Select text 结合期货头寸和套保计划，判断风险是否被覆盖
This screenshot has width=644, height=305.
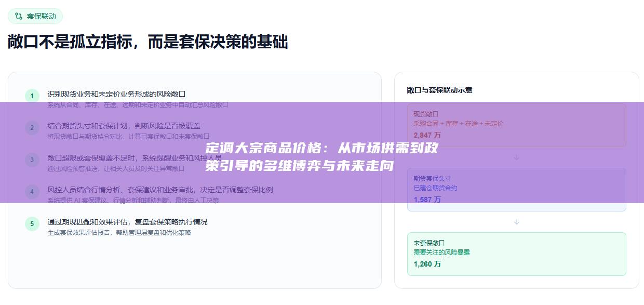point(124,126)
